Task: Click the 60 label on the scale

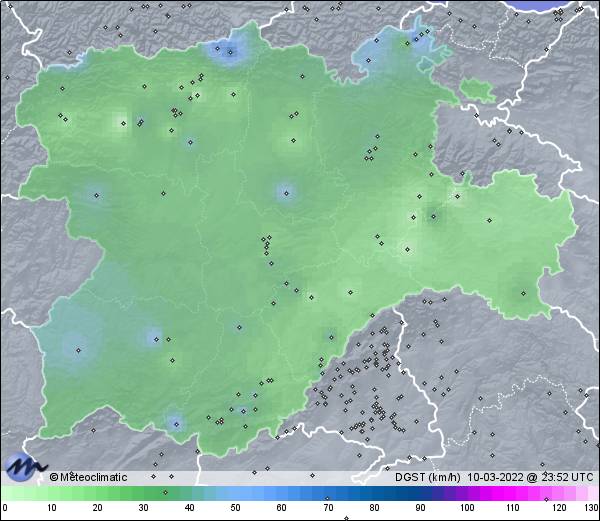Action: 282,508
